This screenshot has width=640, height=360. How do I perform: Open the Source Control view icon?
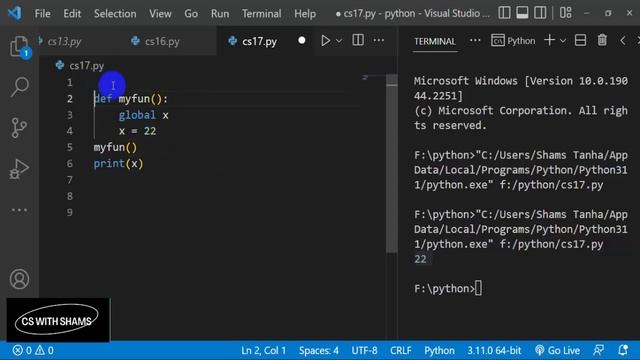(x=19, y=127)
